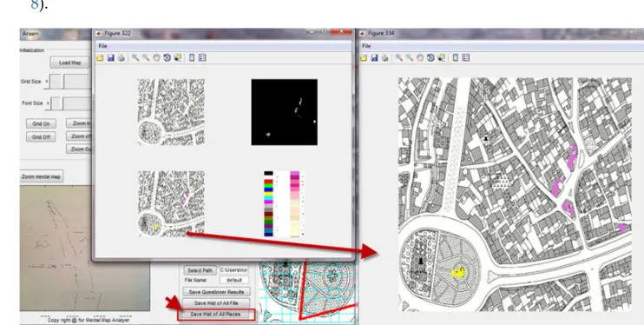Select Zoom In tool in Figure 334

pos(398,58)
